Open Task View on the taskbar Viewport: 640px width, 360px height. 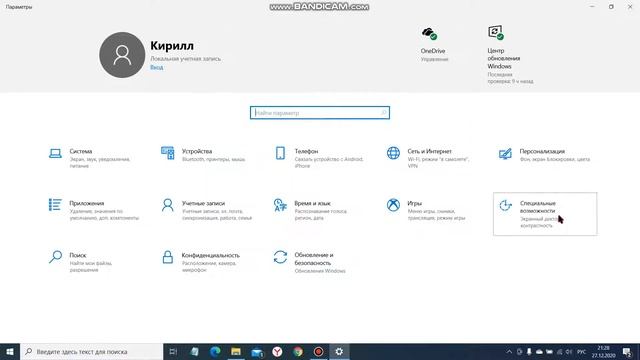click(x=173, y=351)
